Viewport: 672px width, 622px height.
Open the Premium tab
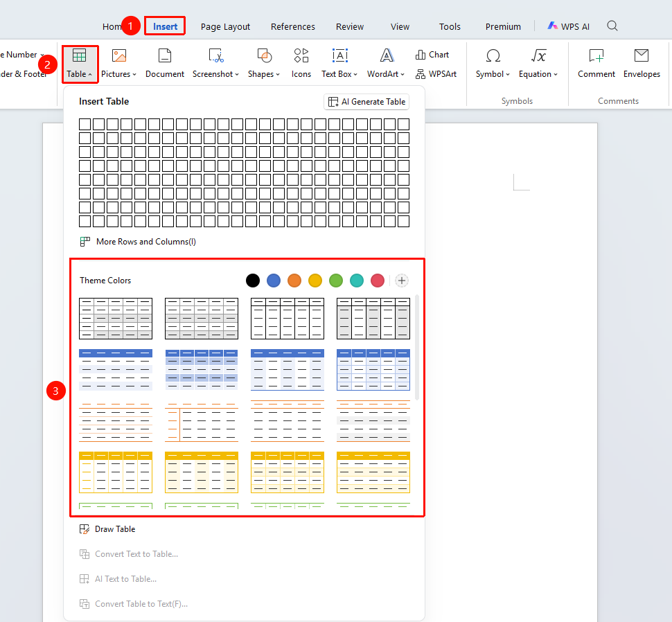pyautogui.click(x=503, y=26)
